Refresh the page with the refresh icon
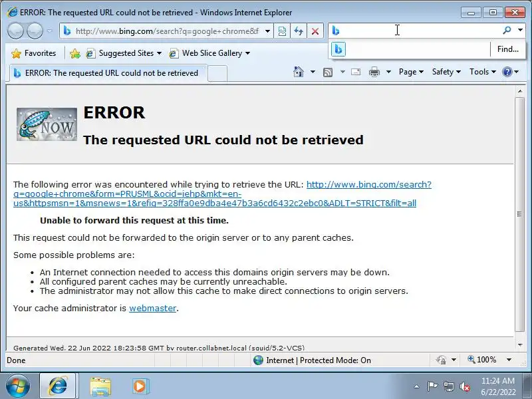Screen dimensions: 532x399 pos(299,31)
